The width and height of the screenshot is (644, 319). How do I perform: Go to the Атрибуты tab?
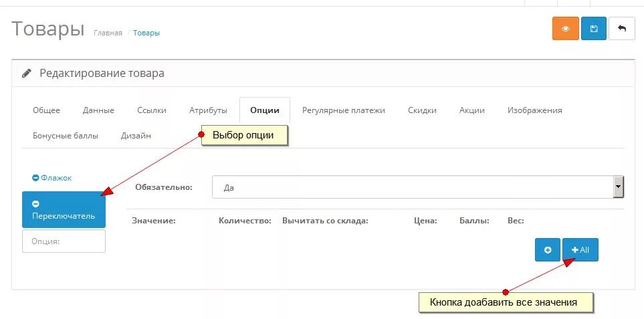208,110
